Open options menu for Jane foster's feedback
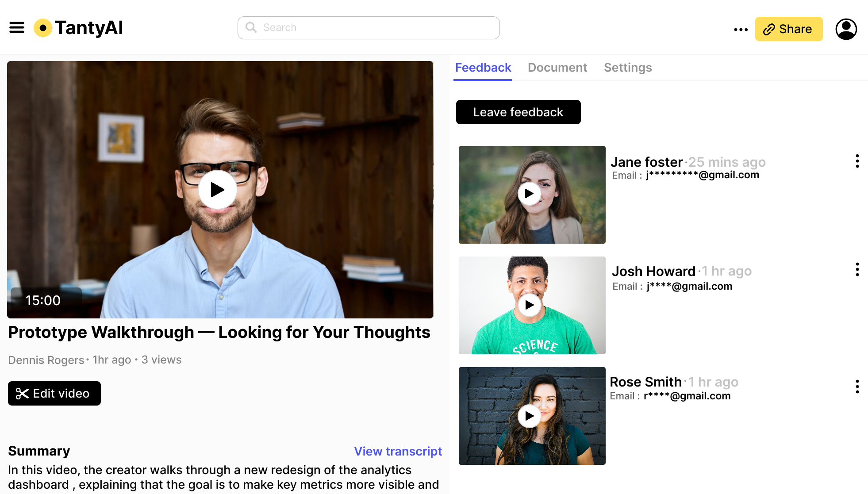Viewport: 868px width, 494px height. (857, 161)
